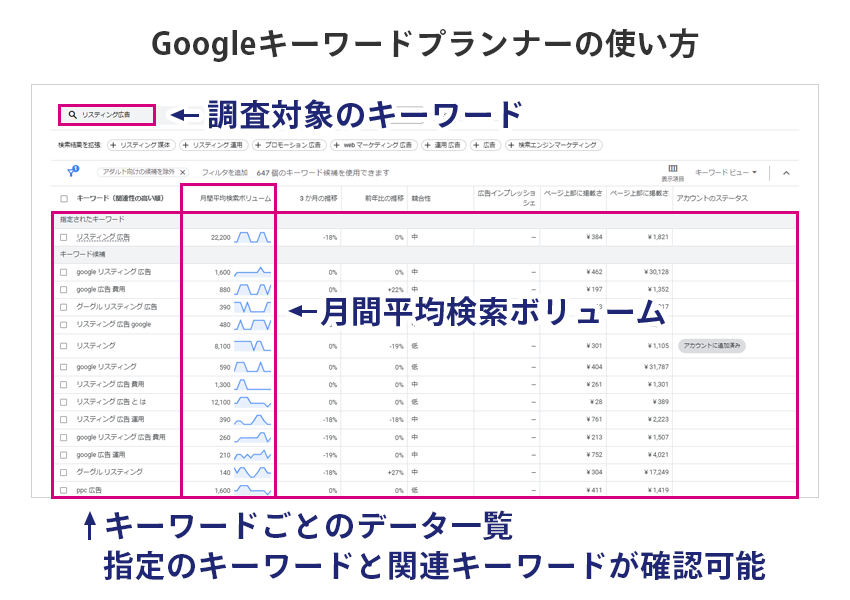Check the google 広告 費用 row checkbox

[x=64, y=290]
